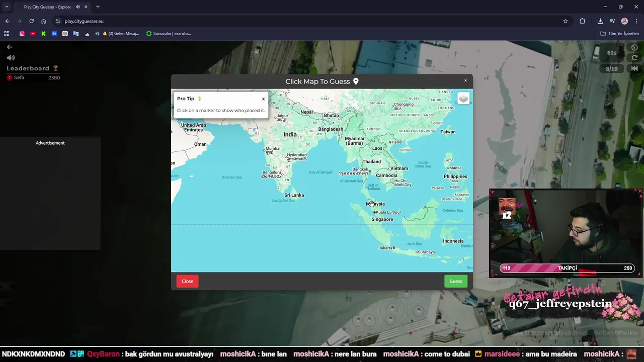Click the browser reload button
644x362 pixels.
(x=31, y=21)
